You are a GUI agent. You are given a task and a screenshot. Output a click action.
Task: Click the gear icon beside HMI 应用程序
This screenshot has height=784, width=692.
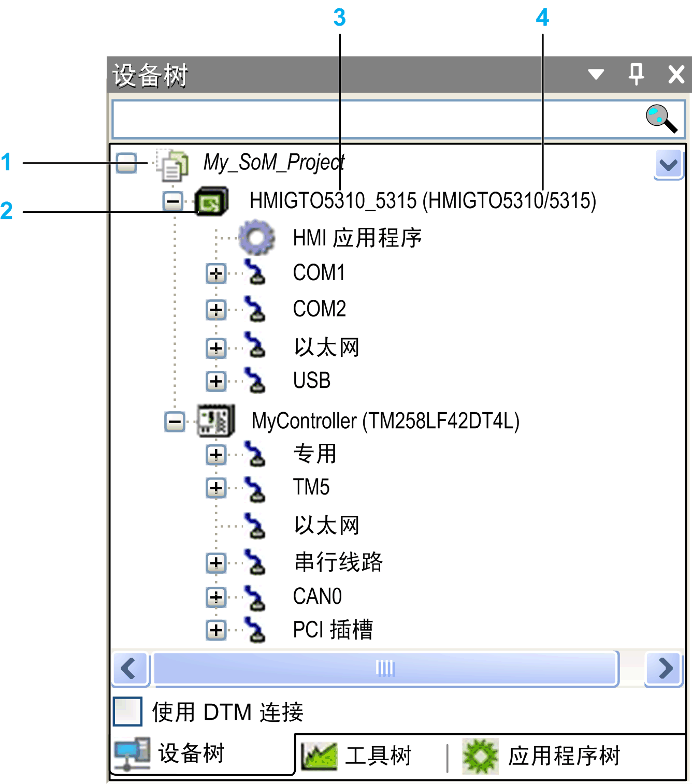click(x=257, y=238)
